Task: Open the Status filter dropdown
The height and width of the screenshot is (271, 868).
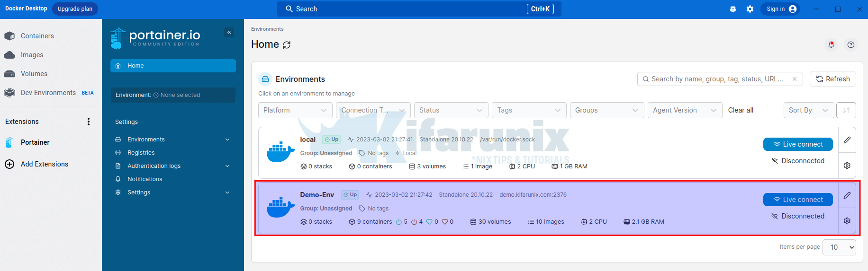Action: pyautogui.click(x=451, y=110)
